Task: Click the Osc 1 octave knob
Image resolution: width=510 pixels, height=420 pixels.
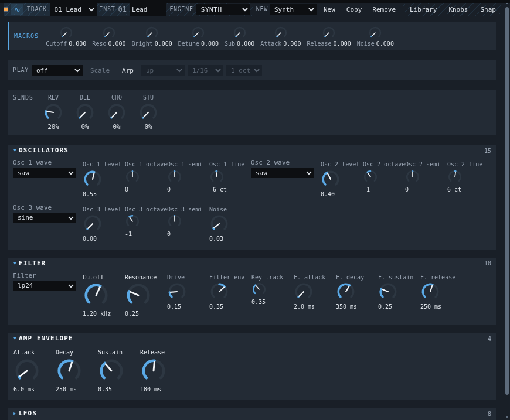Action: pyautogui.click(x=132, y=176)
